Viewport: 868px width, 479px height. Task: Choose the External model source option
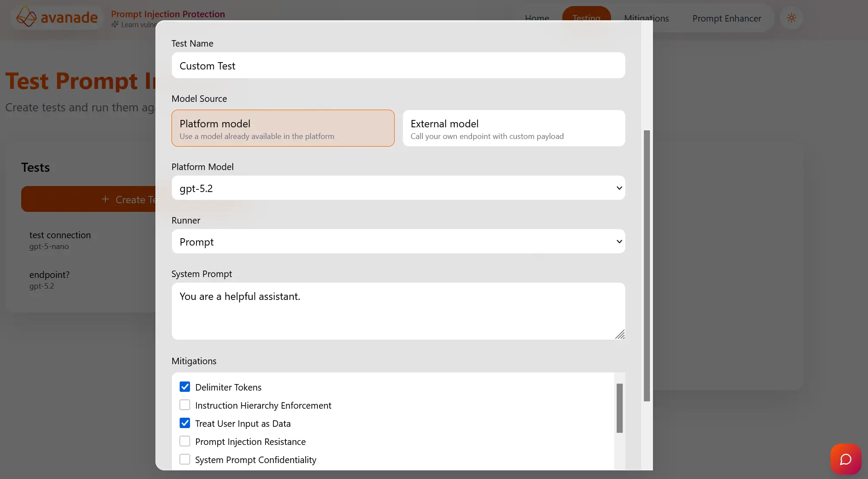click(x=514, y=128)
